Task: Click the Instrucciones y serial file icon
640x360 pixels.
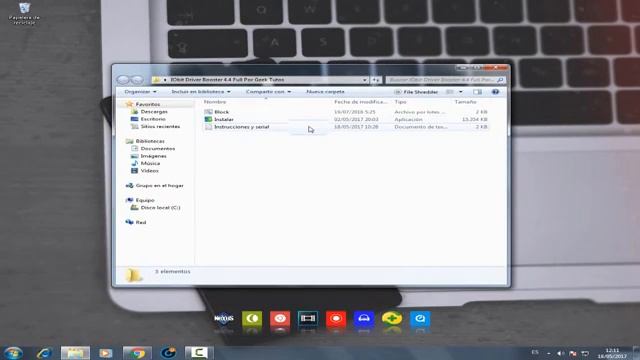Action: [208, 127]
